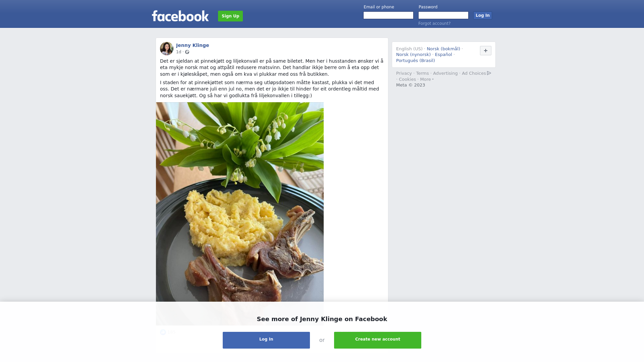Open the Forgot account? link
Image resolution: width=644 pixels, height=362 pixels.
tap(434, 23)
